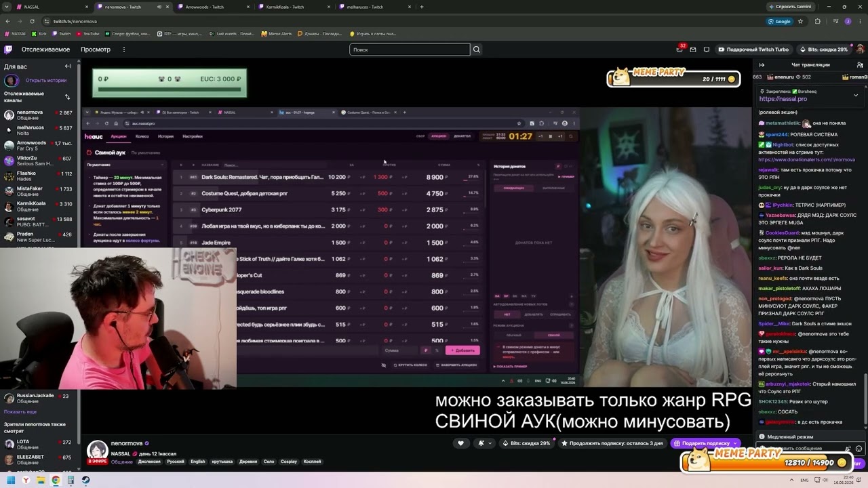Viewport: 868px width, 488px height.
Task: Click the 'English' stream tag
Action: coord(197,462)
